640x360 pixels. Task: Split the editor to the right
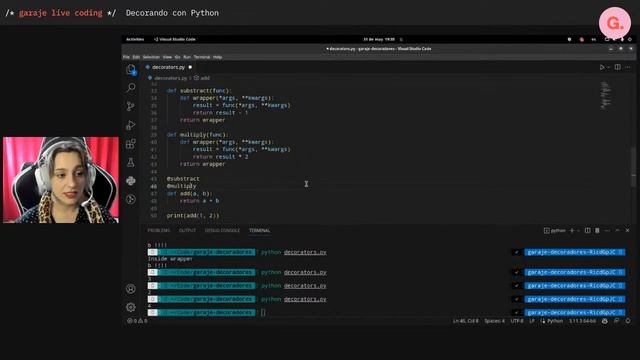(x=618, y=67)
